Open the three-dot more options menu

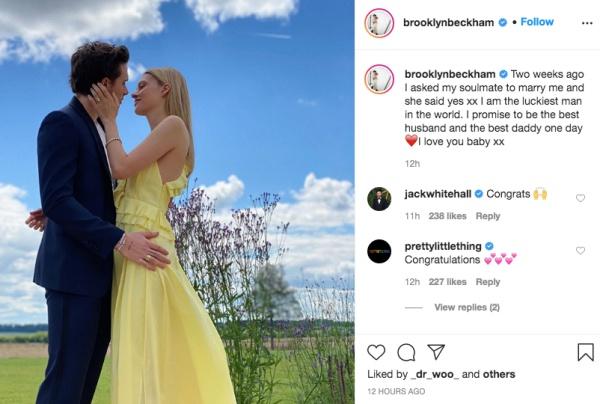[x=587, y=23]
